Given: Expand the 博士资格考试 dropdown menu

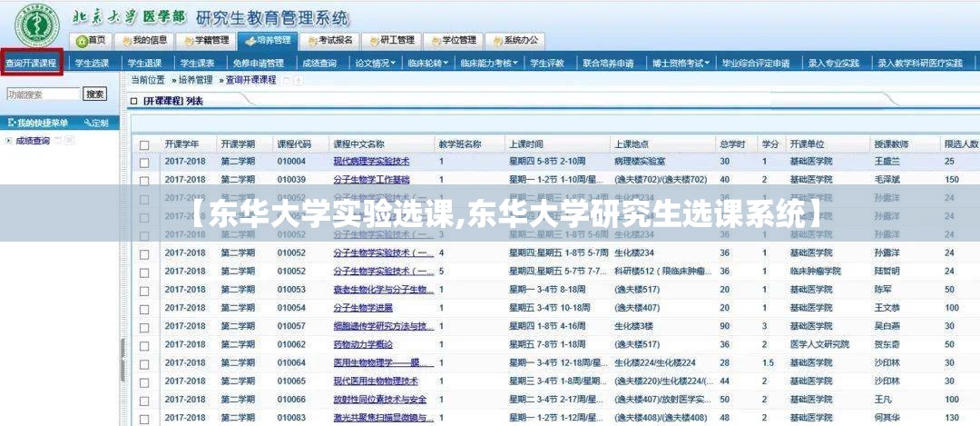Looking at the screenshot, I should click(681, 64).
